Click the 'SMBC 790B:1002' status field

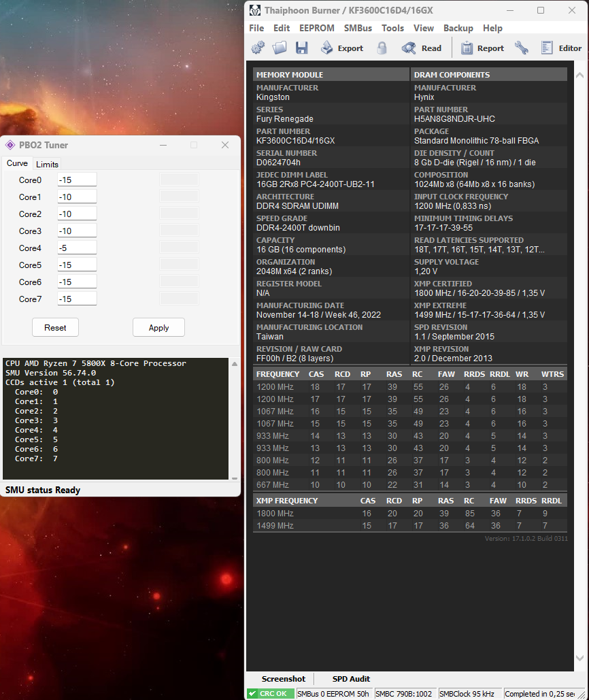coord(404,693)
